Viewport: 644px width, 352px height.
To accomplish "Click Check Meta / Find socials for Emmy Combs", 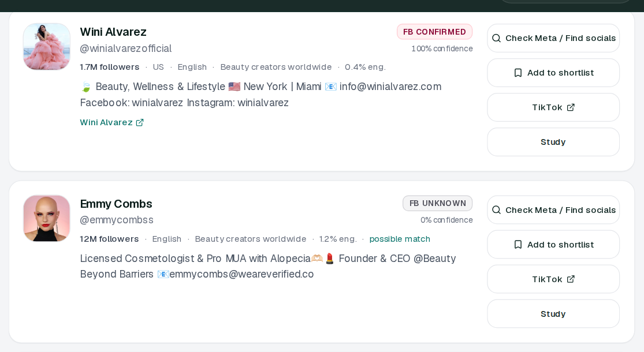I will coord(553,210).
